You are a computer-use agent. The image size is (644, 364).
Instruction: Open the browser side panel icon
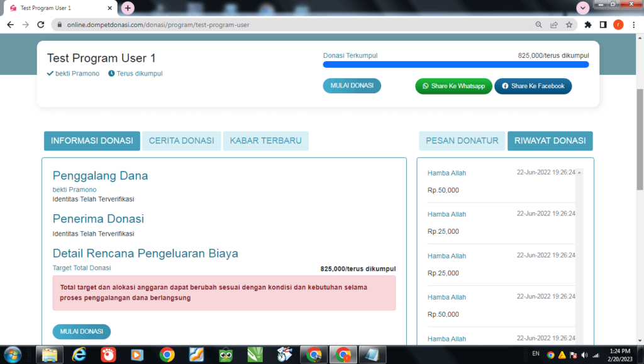603,25
